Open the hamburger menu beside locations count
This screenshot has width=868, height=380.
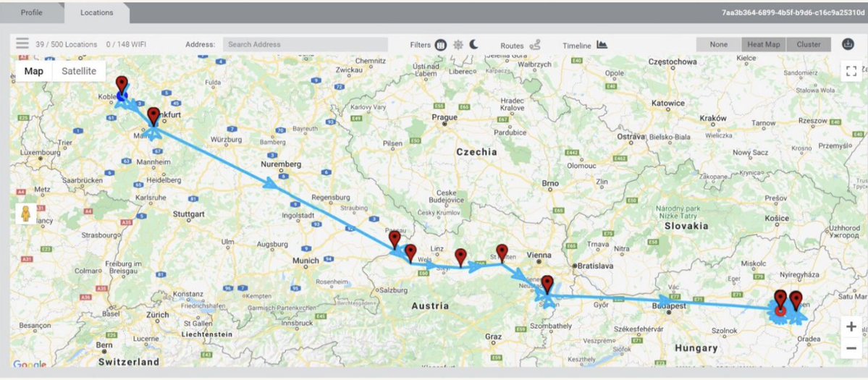pyautogui.click(x=22, y=43)
